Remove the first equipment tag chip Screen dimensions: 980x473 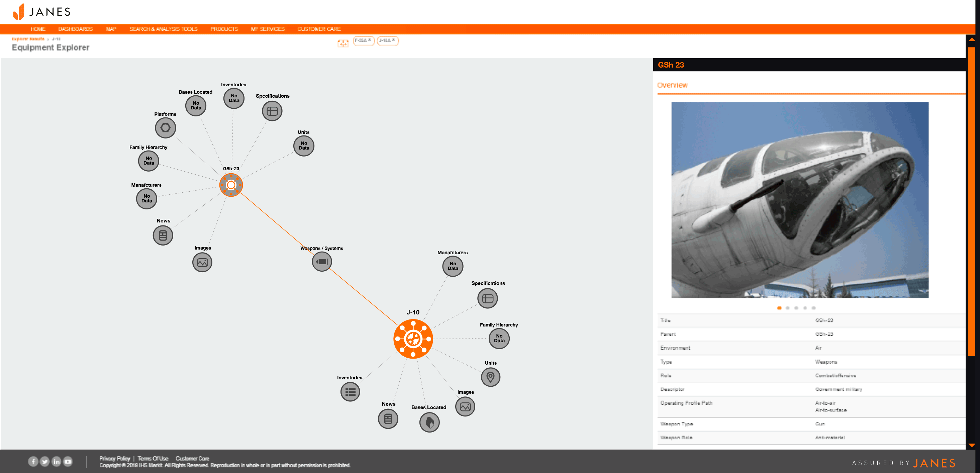[x=369, y=40]
